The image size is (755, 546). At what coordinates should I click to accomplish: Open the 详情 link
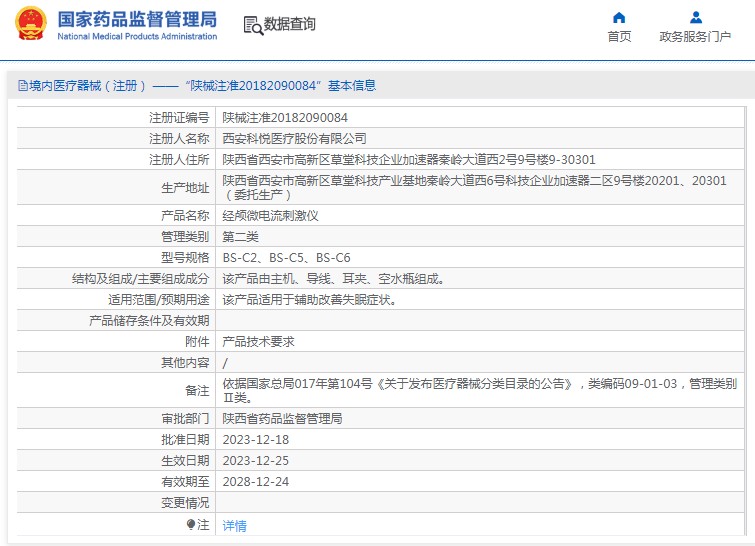click(x=234, y=526)
